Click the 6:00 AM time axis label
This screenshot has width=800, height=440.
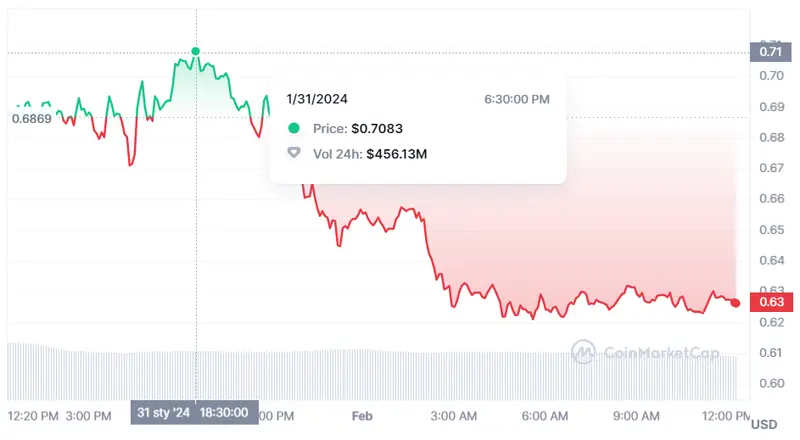point(545,415)
